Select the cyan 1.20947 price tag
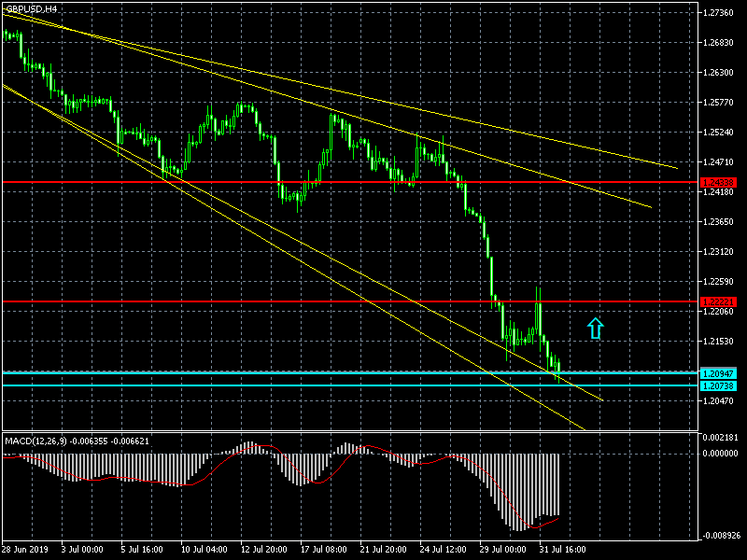The width and height of the screenshot is (747, 560). [x=718, y=374]
